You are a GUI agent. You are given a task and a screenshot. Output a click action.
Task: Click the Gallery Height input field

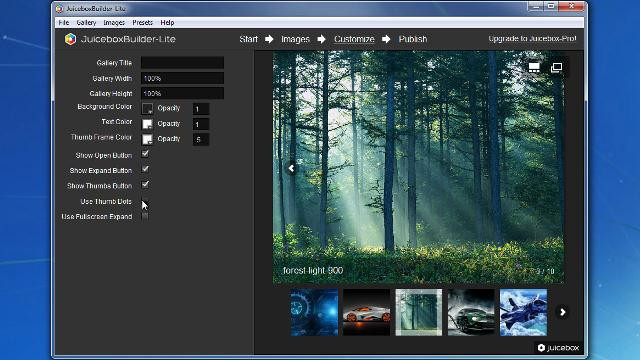182,93
